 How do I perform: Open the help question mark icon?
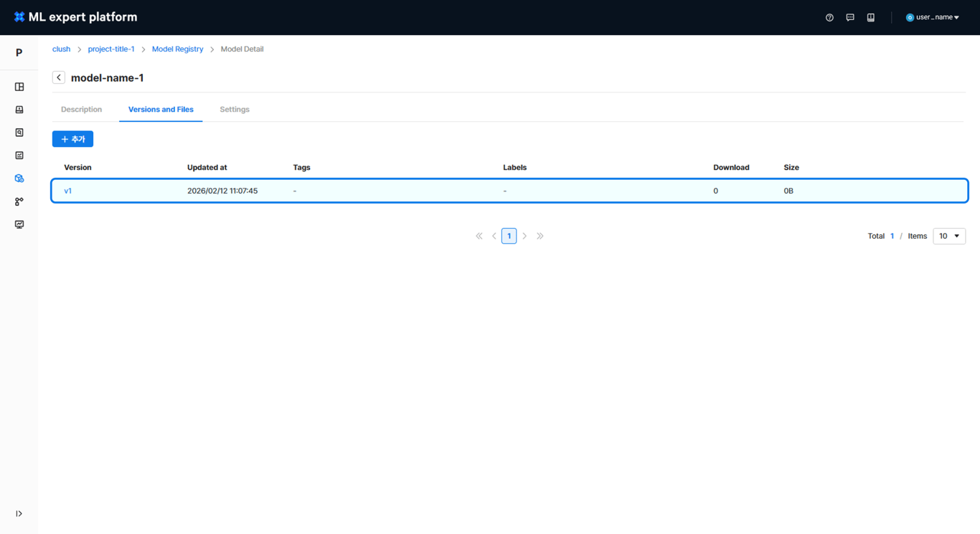829,17
